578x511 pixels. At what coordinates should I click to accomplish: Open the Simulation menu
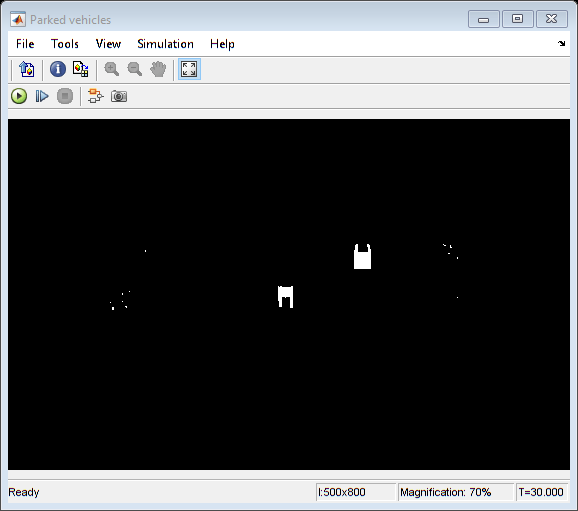pyautogui.click(x=166, y=44)
